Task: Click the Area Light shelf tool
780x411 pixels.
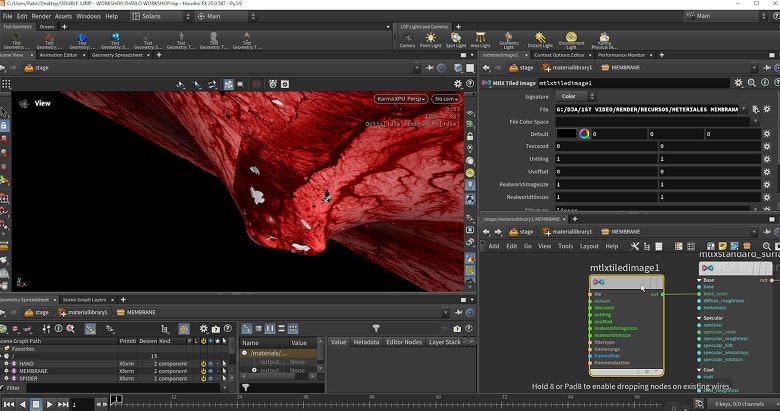Action: tap(480, 40)
